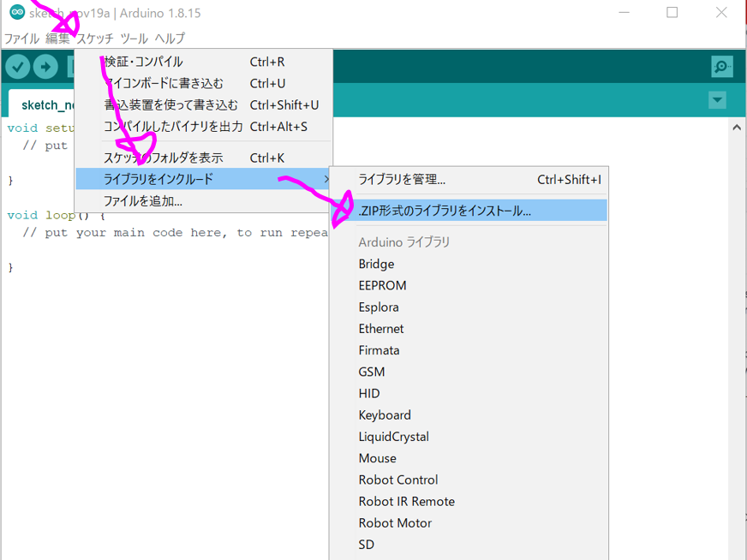
Task: Open the Serial Monitor magnifier icon
Action: 721,67
